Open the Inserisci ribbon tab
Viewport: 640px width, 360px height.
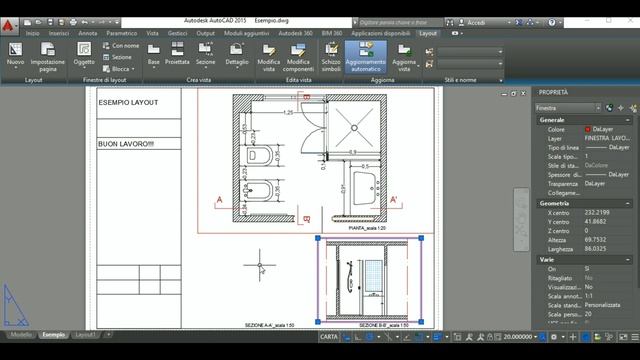pos(59,33)
